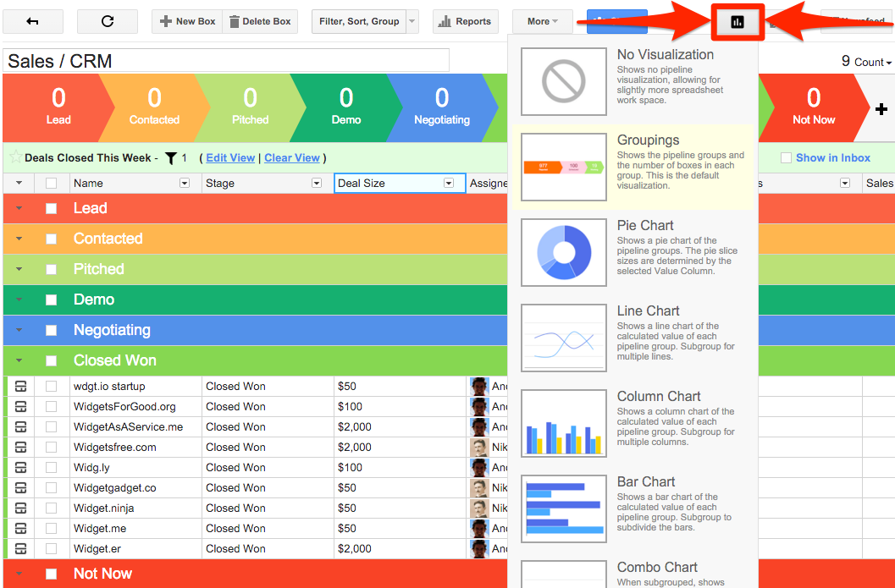Toggle the Show in Inbox checkbox
Screen dimensions: 895x588
(786, 158)
